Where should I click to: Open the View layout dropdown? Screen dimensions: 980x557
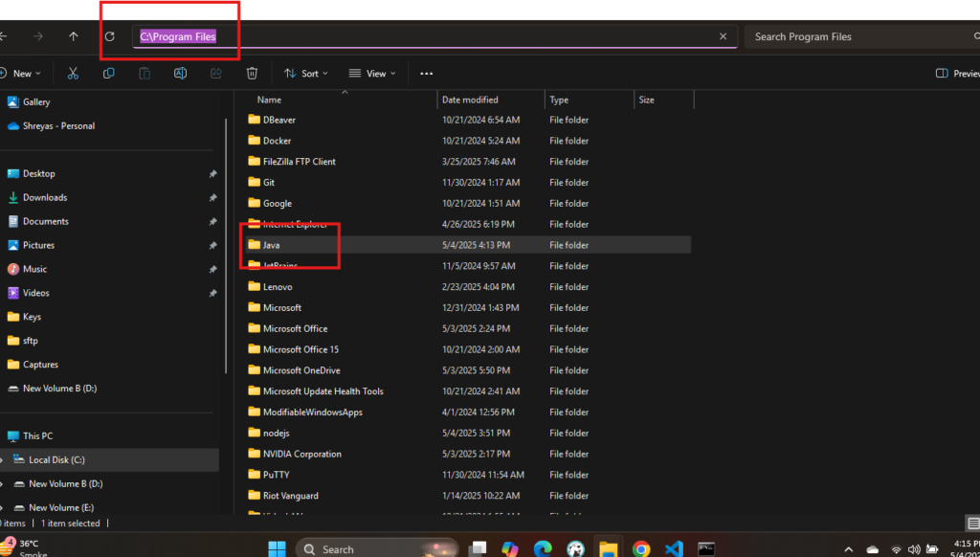[x=372, y=74]
